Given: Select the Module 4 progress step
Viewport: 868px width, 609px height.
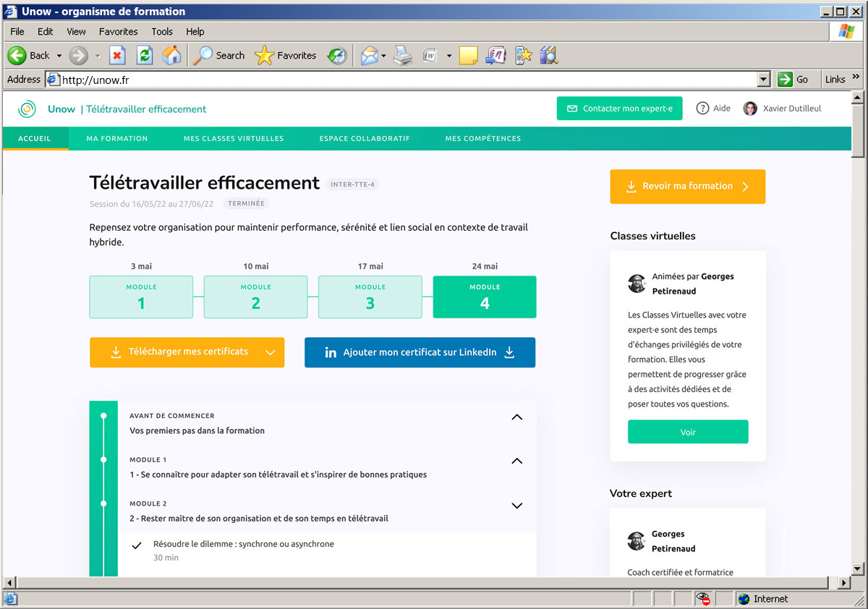Looking at the screenshot, I should (485, 297).
